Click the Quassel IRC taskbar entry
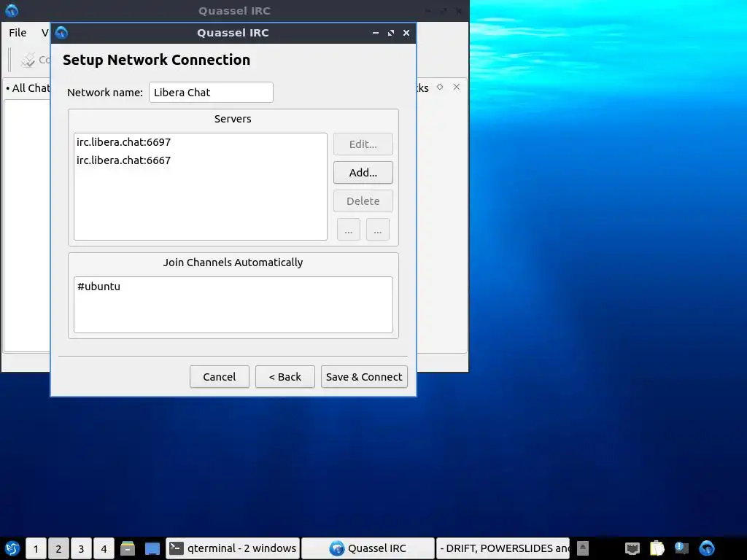 point(368,548)
